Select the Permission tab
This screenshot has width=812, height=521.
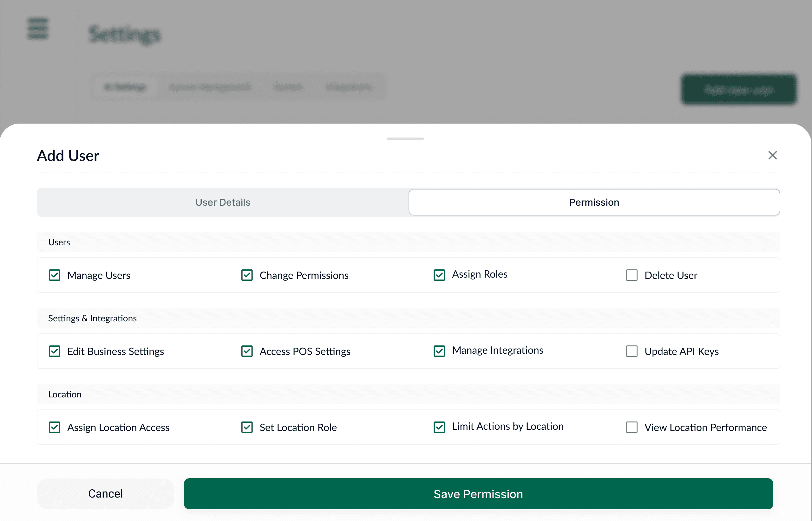(x=594, y=202)
